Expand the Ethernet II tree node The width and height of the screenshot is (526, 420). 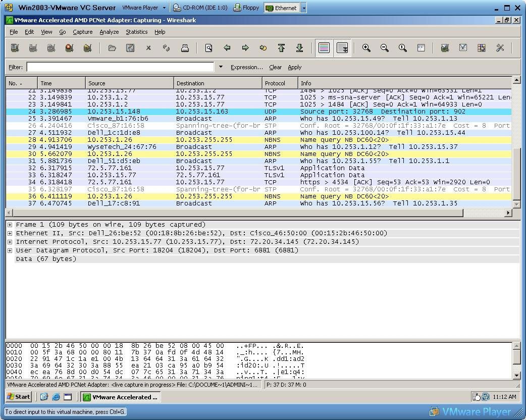click(x=10, y=233)
